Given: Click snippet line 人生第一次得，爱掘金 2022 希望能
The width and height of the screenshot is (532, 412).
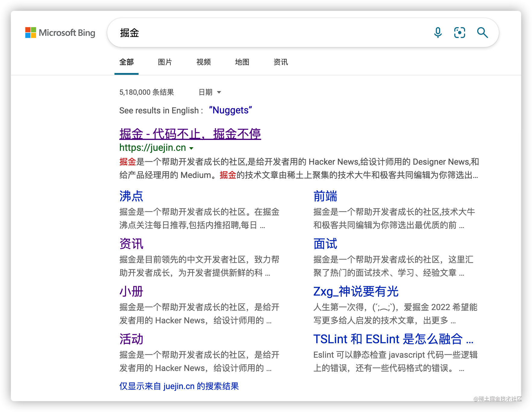Looking at the screenshot, I should [395, 307].
